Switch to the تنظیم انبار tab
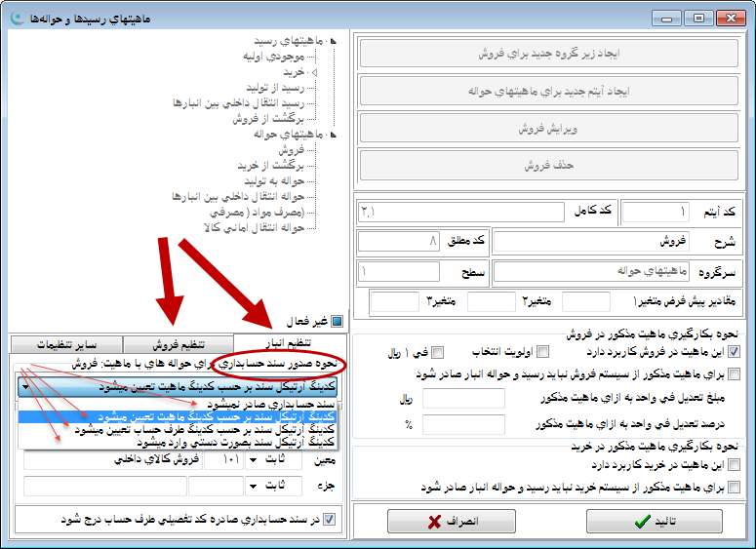This screenshot has width=756, height=549. click(290, 343)
